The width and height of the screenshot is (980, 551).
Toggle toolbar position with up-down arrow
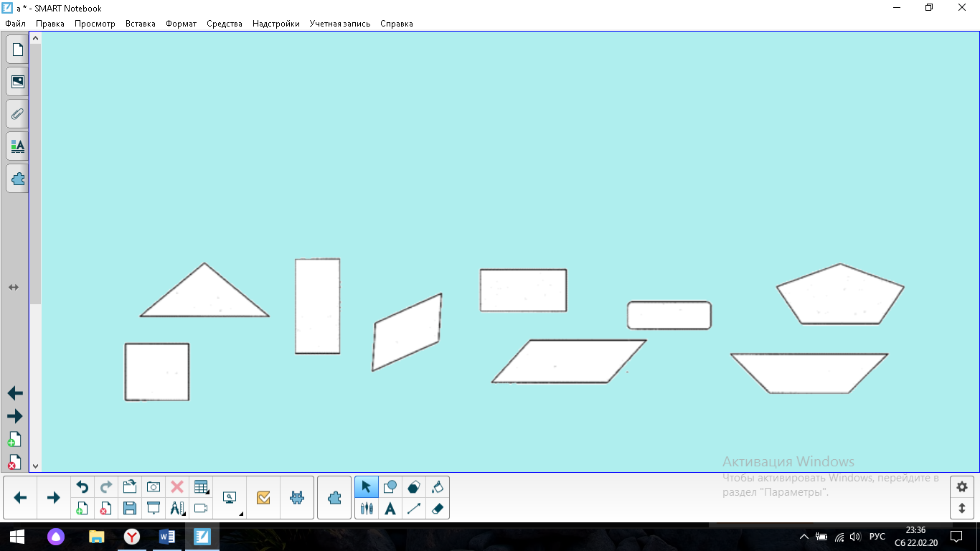point(962,509)
